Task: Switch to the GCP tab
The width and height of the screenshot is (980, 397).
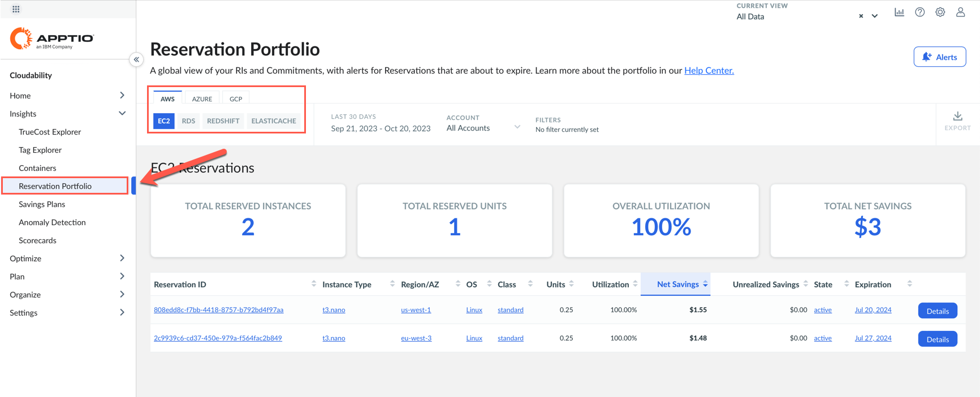Action: pos(236,98)
